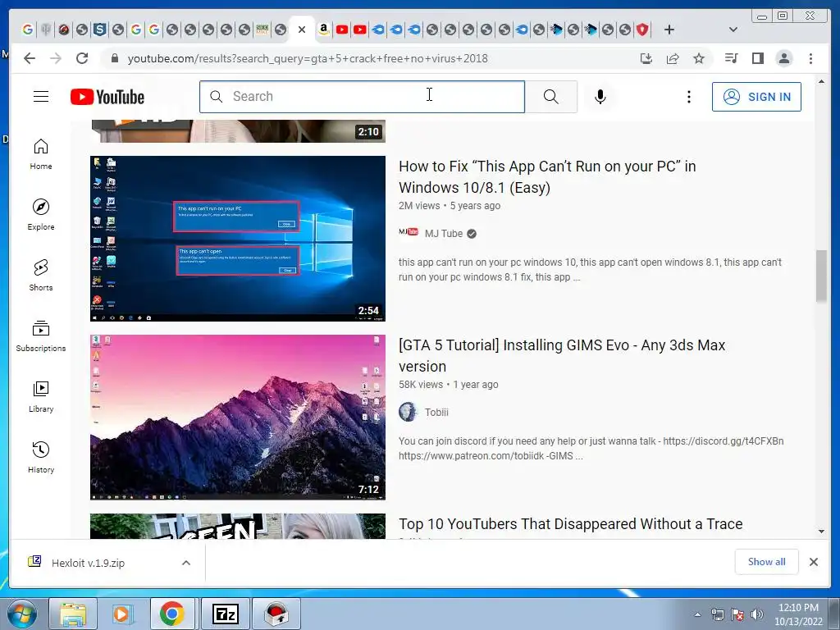Close the active YouTube tab
This screenshot has width=840, height=630.
coord(302,30)
